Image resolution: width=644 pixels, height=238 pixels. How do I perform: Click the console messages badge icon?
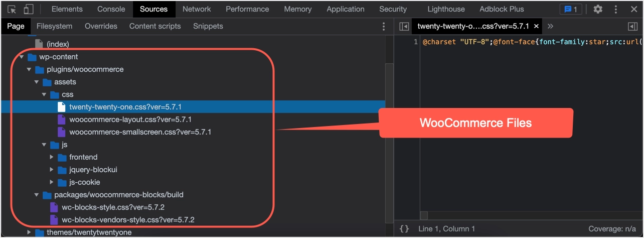pyautogui.click(x=571, y=9)
